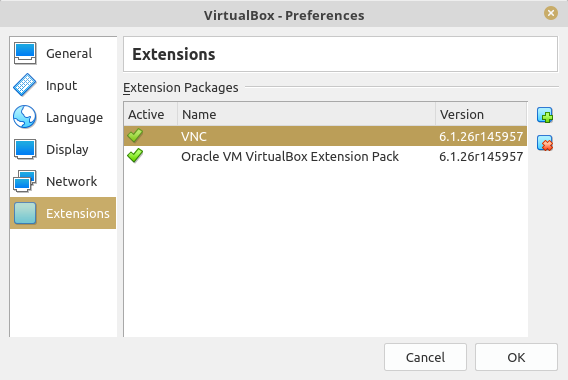Click the Cancel button
This screenshot has width=568, height=380.
[x=425, y=357]
